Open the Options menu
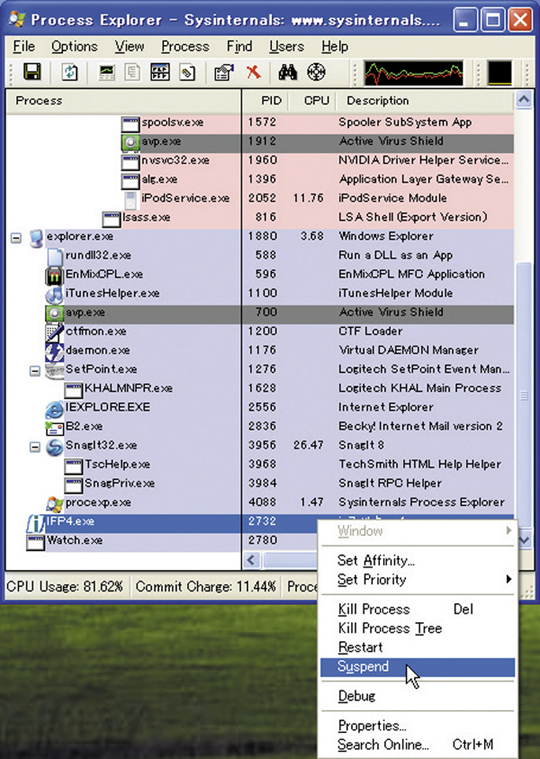The width and height of the screenshot is (540, 759). pos(74,46)
